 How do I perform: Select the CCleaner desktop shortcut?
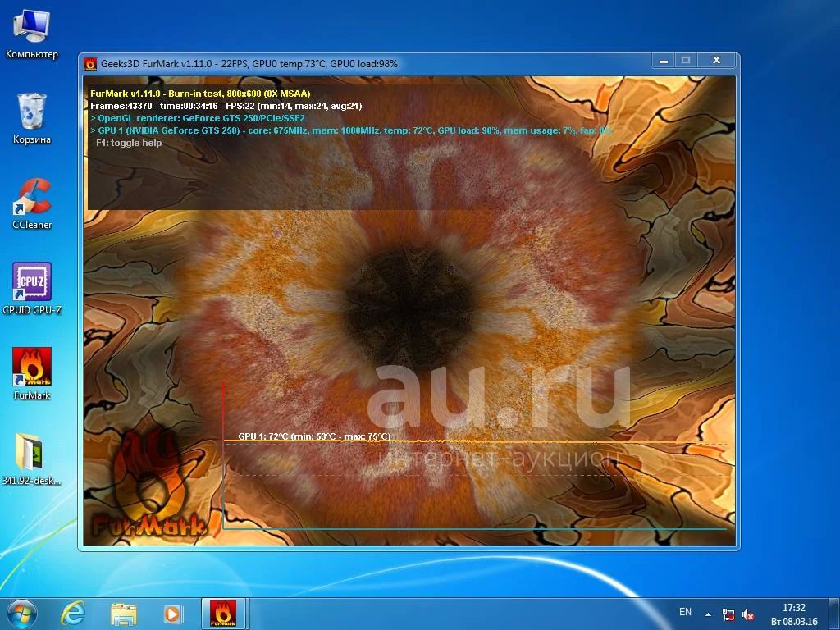click(x=32, y=204)
